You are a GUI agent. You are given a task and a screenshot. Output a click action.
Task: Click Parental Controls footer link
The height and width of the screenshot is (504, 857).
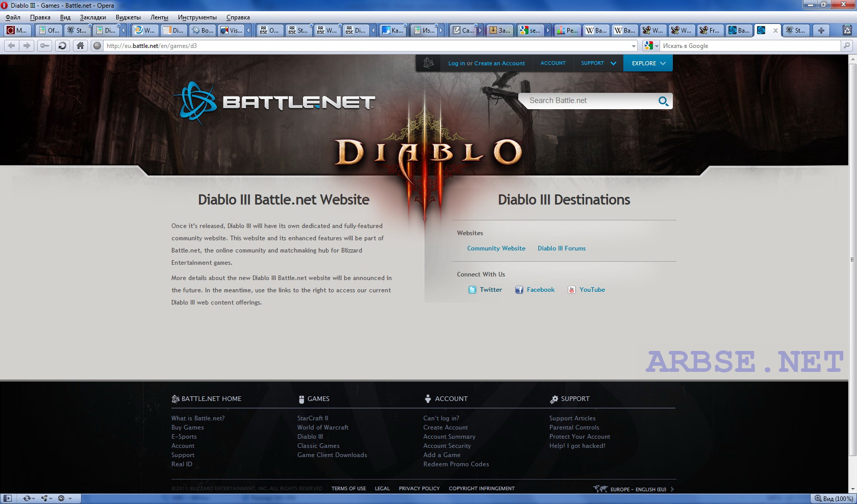574,427
